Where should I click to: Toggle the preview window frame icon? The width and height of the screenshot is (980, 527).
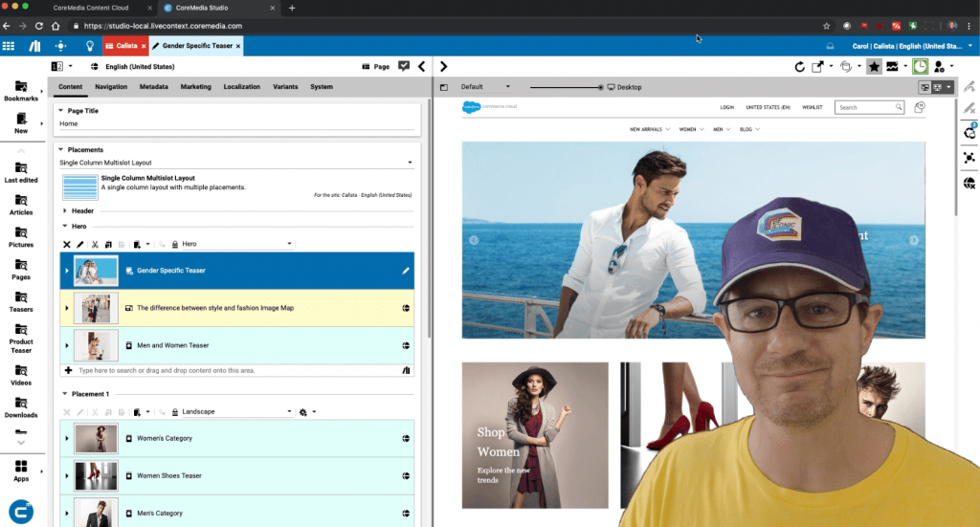point(444,87)
